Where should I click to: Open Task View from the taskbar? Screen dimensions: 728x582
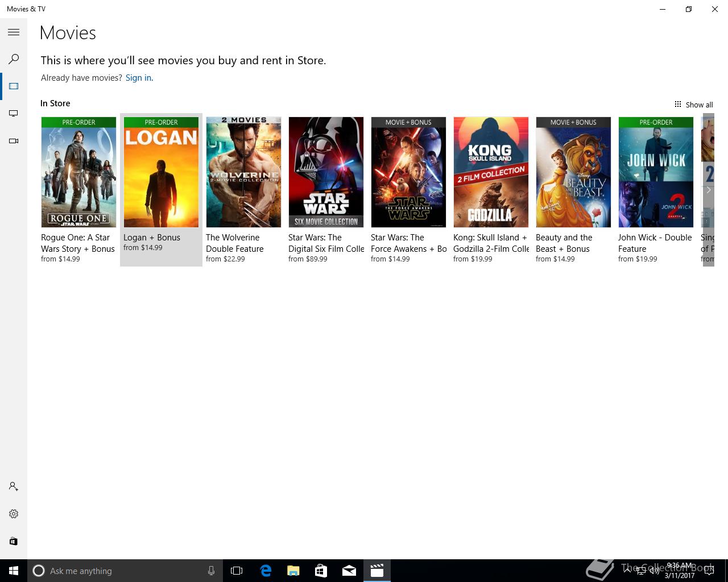tap(237, 571)
